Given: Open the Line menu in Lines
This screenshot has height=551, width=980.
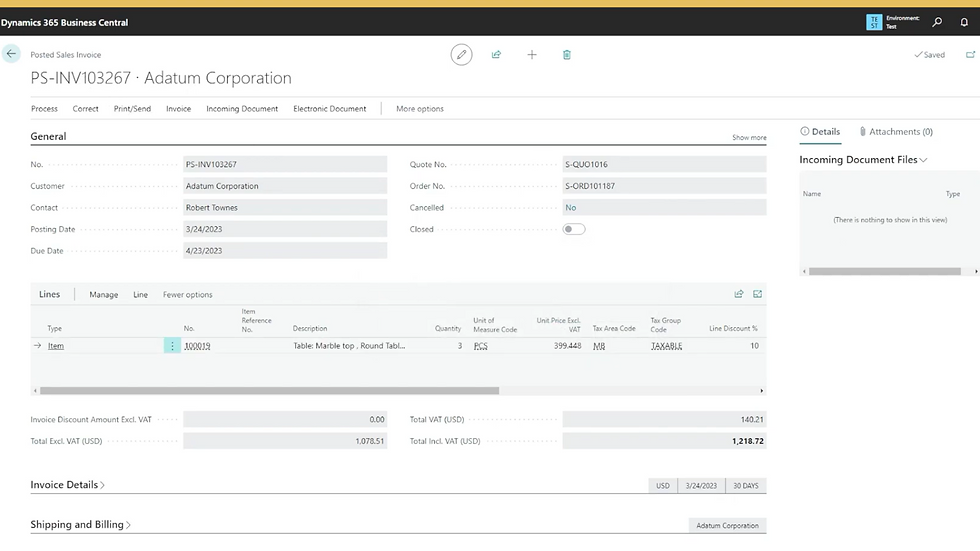Looking at the screenshot, I should point(141,295).
